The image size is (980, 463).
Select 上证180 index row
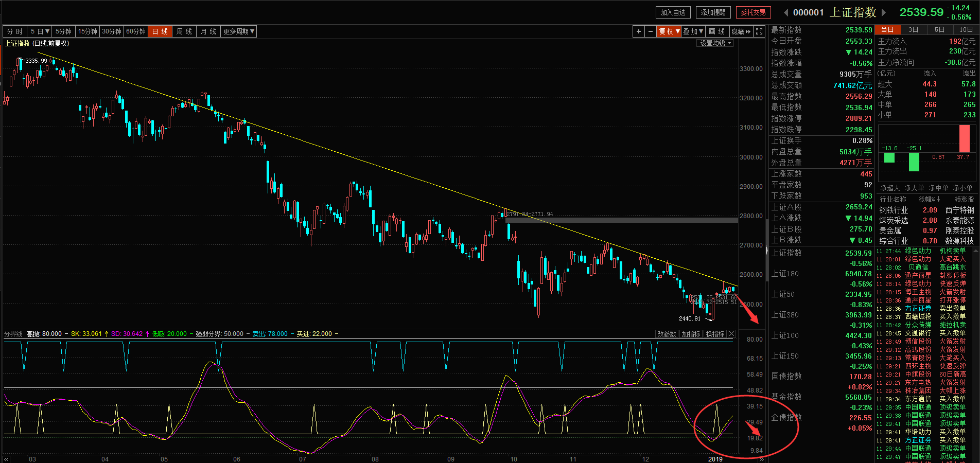[821, 279]
